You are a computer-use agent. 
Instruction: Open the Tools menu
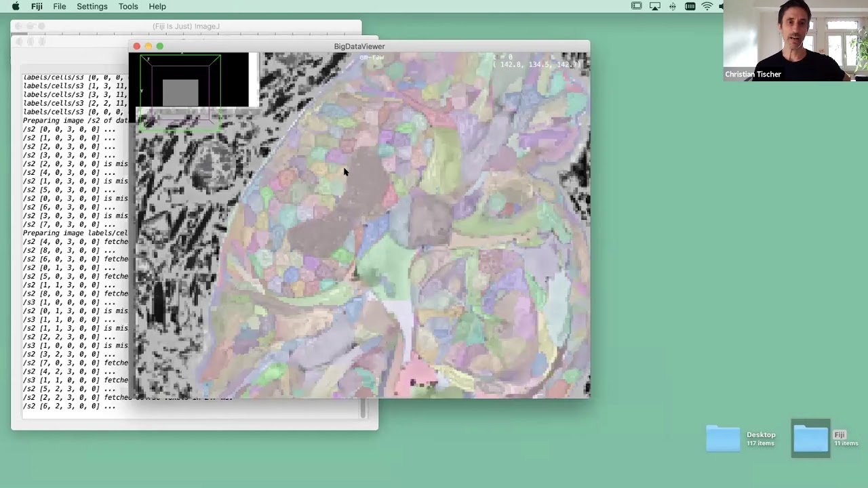(x=128, y=6)
